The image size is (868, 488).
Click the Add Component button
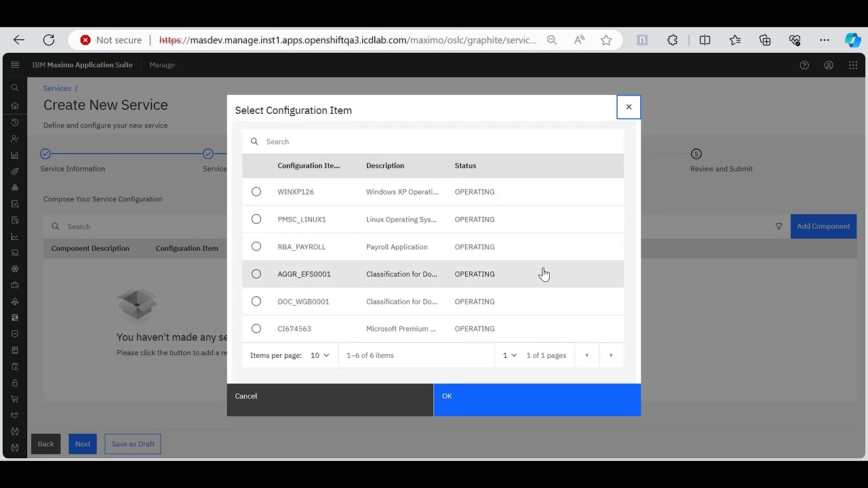823,226
